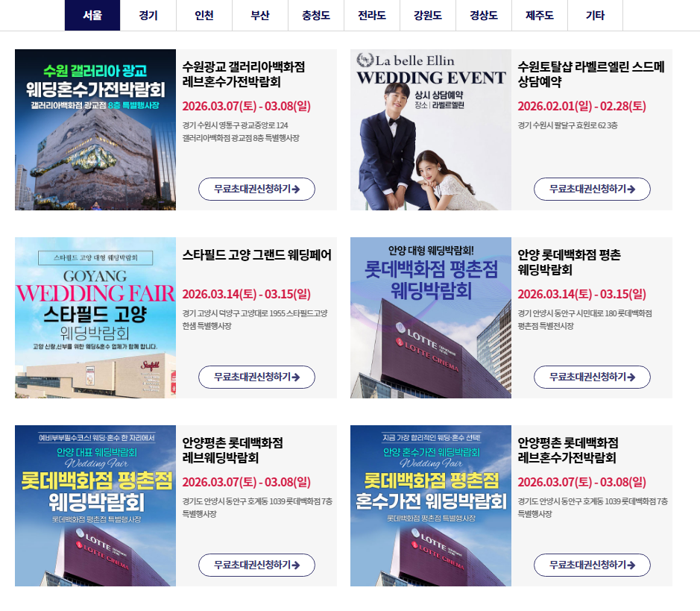Select the 기타 tab
This screenshot has height=611, width=700.
point(595,15)
